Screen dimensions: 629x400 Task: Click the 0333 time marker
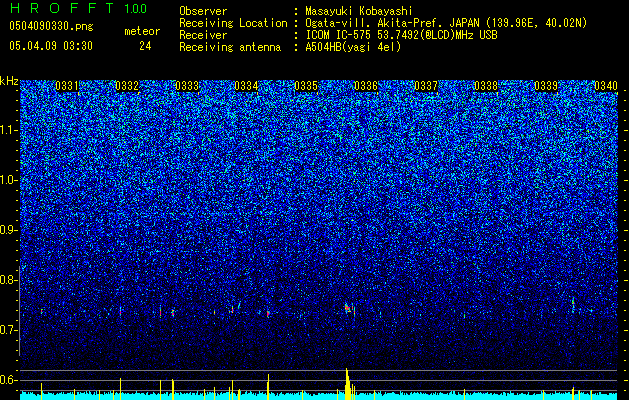[187, 86]
